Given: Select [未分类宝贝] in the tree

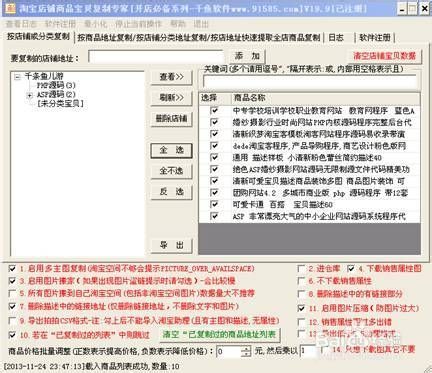Looking at the screenshot, I should (x=60, y=104).
